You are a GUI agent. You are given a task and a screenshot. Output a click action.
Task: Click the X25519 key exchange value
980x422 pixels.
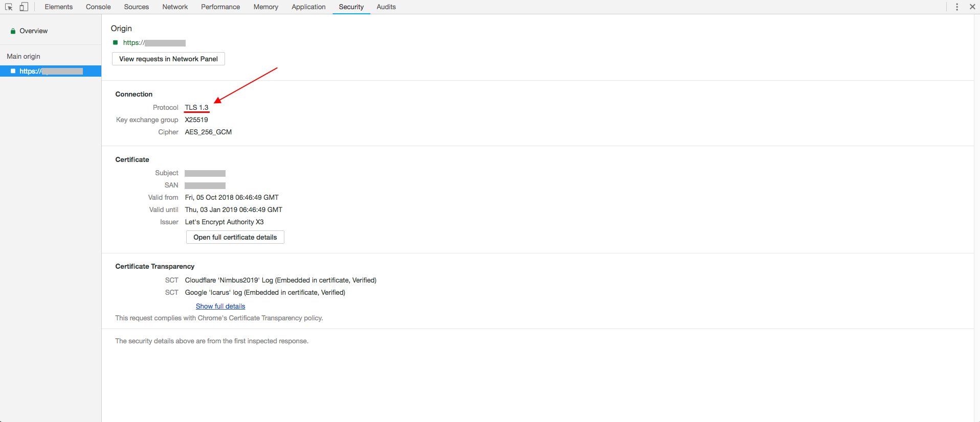click(x=196, y=120)
